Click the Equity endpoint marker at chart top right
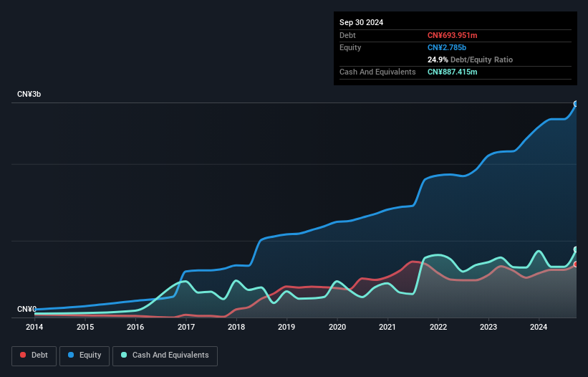This screenshot has height=377, width=588. click(x=576, y=104)
